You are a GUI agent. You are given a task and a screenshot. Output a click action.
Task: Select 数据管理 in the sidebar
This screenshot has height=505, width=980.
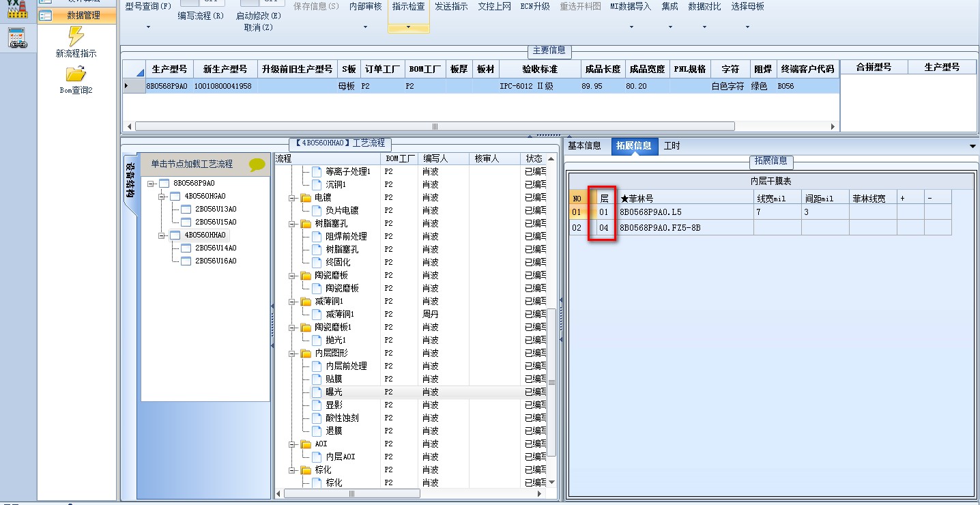tap(77, 15)
